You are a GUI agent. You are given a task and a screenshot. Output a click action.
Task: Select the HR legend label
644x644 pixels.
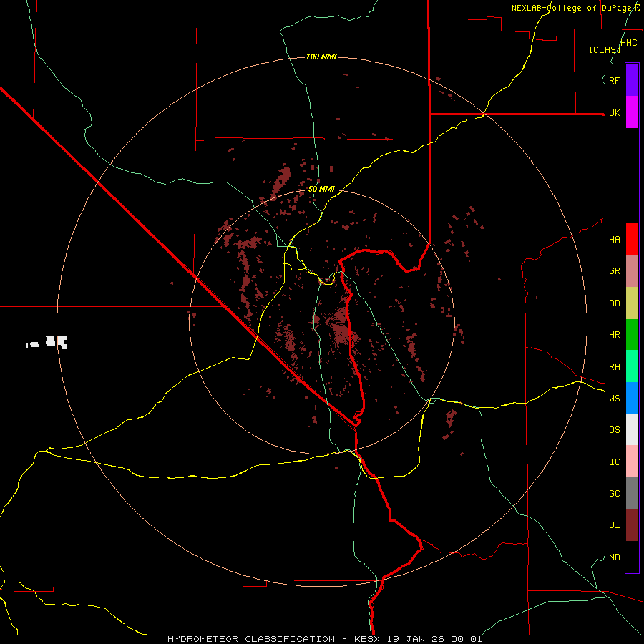pyautogui.click(x=614, y=335)
